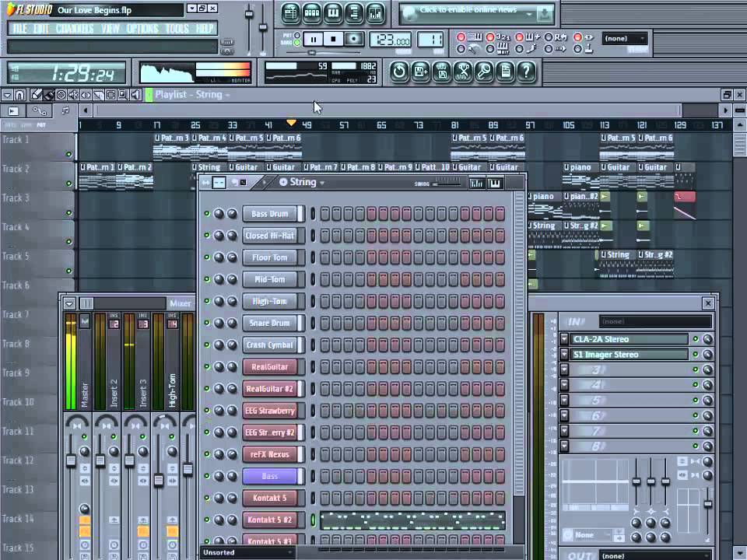Open the Unsorted channel filter dropdown
747x560 pixels.
click(x=247, y=552)
